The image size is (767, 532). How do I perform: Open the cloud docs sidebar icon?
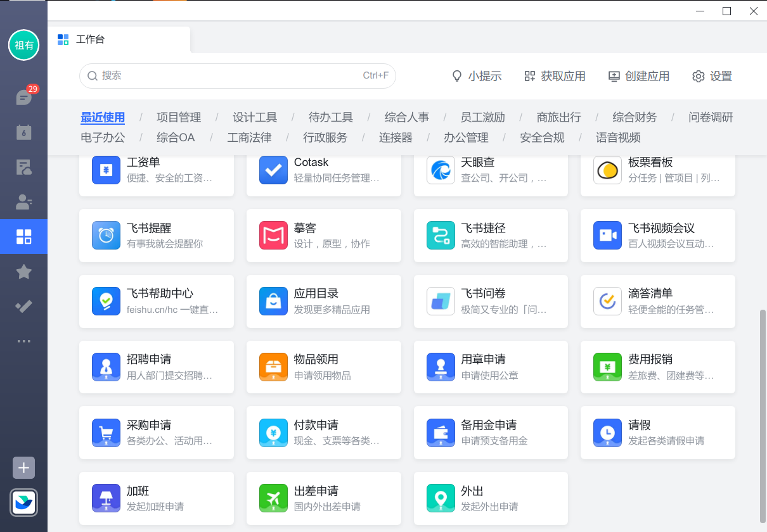pyautogui.click(x=23, y=167)
